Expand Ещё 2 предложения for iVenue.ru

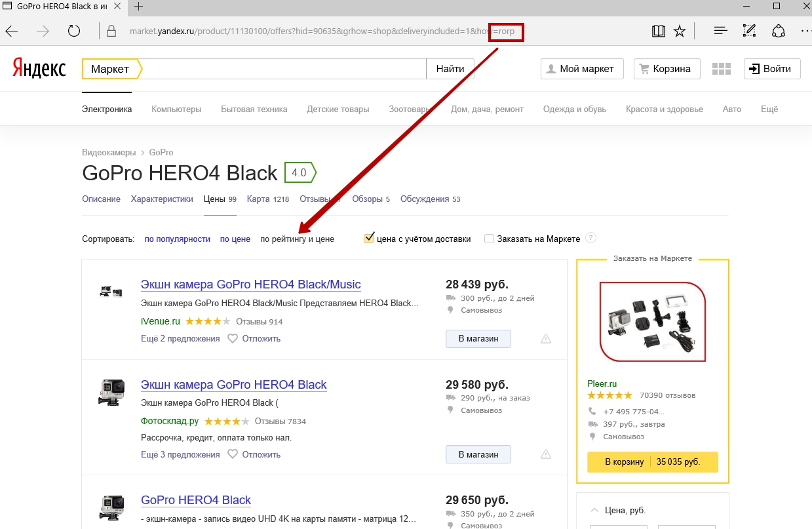pyautogui.click(x=180, y=338)
